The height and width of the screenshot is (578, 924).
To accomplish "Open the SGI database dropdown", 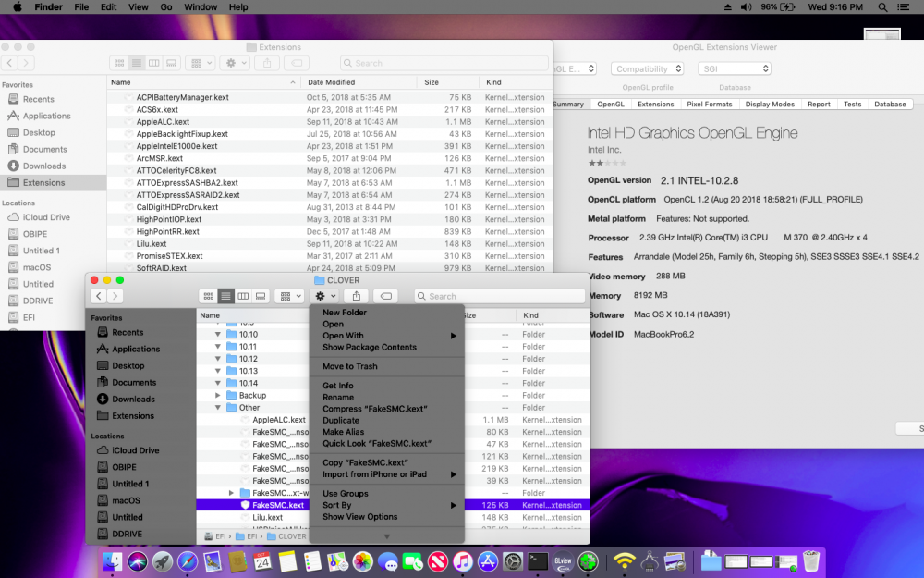I will (735, 69).
